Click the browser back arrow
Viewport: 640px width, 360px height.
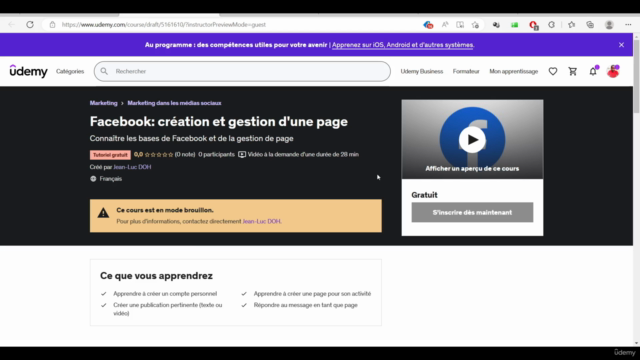[x=11, y=24]
